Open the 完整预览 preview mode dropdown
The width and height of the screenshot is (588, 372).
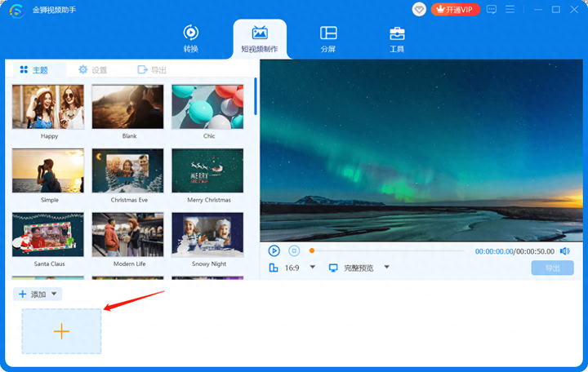click(x=386, y=267)
